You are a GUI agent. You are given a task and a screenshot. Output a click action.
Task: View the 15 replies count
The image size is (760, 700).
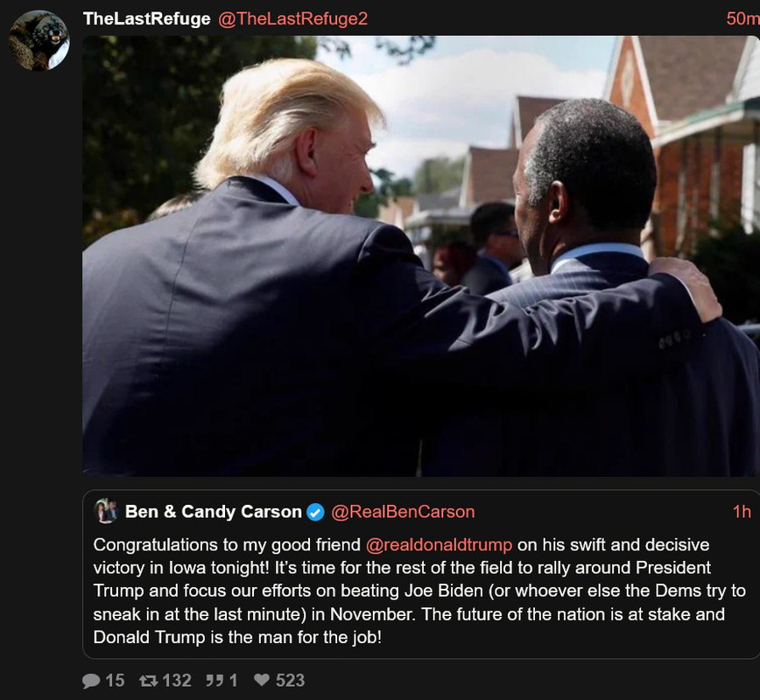tap(115, 681)
